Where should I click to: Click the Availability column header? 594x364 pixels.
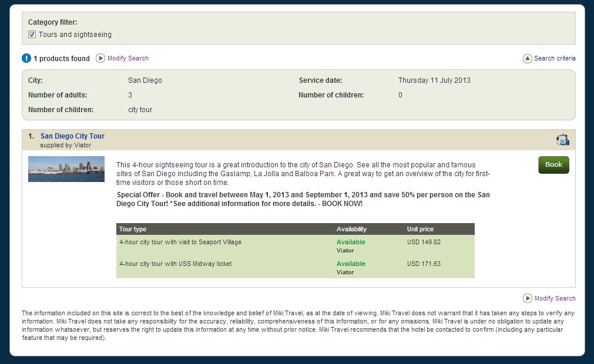tap(351, 229)
